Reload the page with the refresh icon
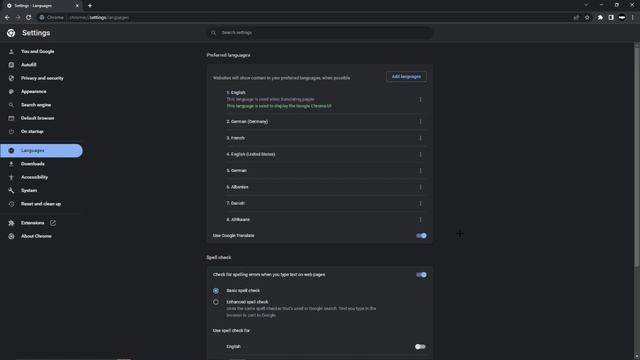Screen dimensions: 640x360 [29, 18]
